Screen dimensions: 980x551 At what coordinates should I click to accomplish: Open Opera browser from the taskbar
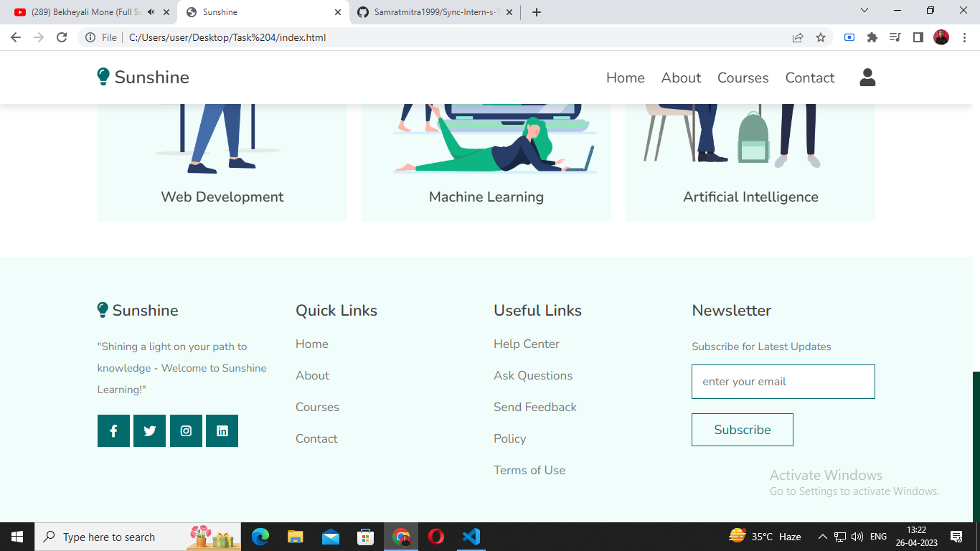coord(435,537)
